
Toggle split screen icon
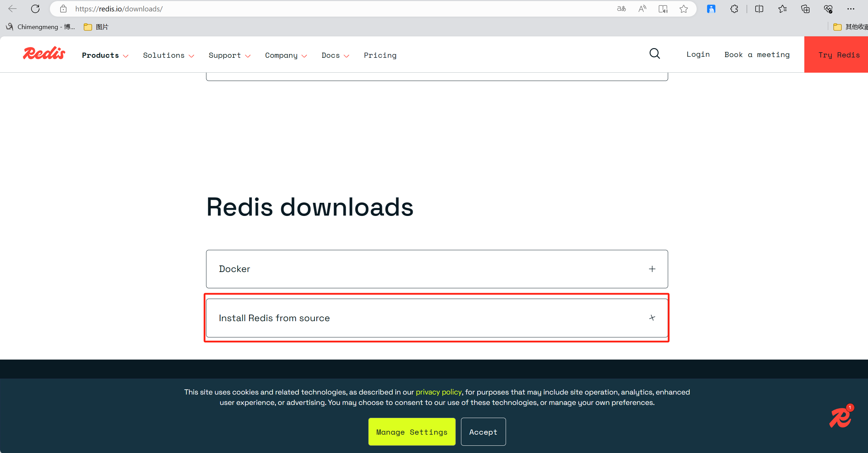click(x=759, y=9)
